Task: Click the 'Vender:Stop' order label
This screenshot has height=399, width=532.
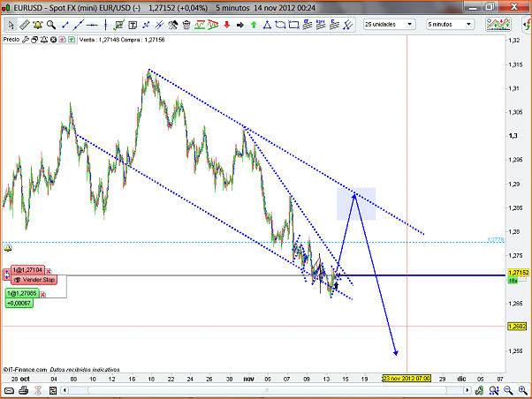Action: tap(34, 280)
